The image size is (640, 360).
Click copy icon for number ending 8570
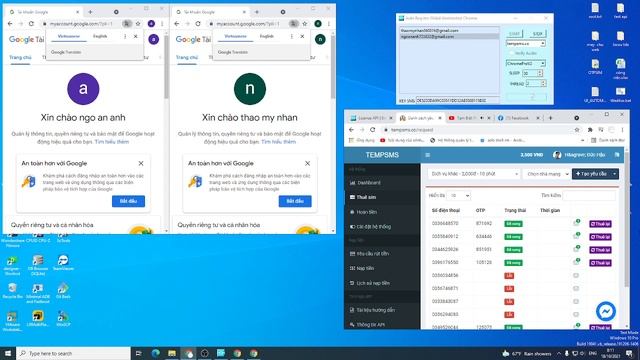tap(576, 223)
